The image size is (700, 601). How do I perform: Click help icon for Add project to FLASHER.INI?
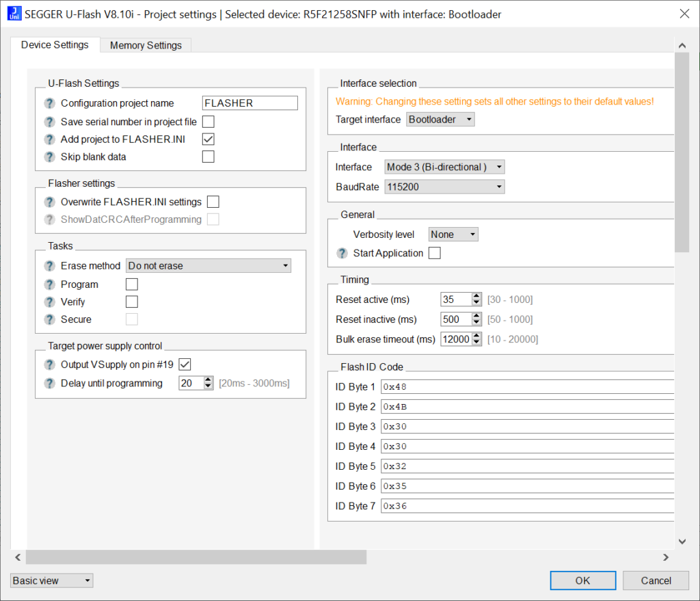click(49, 139)
